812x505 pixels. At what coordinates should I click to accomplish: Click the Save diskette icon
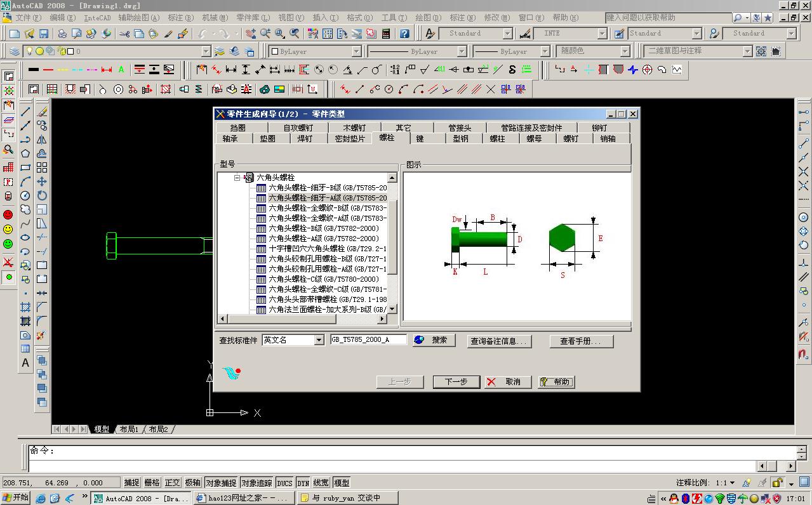[x=44, y=34]
